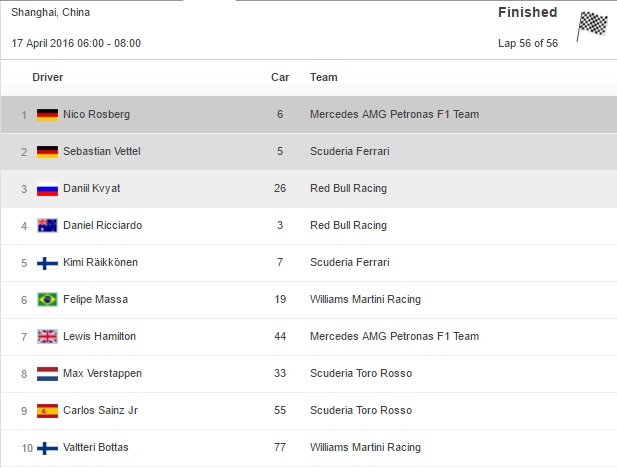Click the German flag beside Nico Rosberg

click(47, 115)
